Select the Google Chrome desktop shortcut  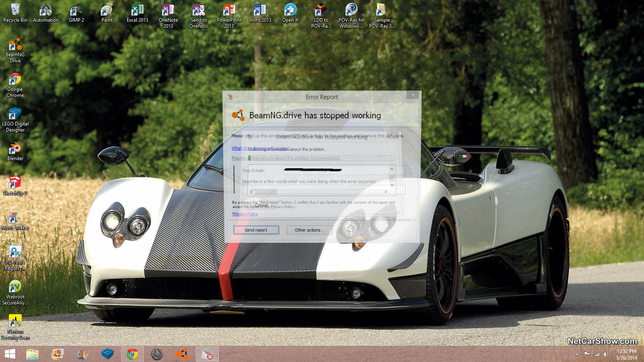click(15, 85)
